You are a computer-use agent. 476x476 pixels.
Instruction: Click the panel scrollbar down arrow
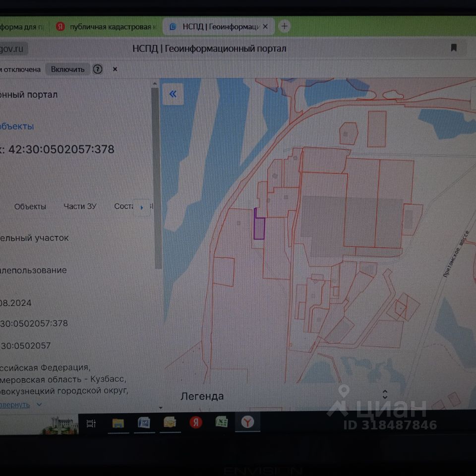[x=161, y=408]
